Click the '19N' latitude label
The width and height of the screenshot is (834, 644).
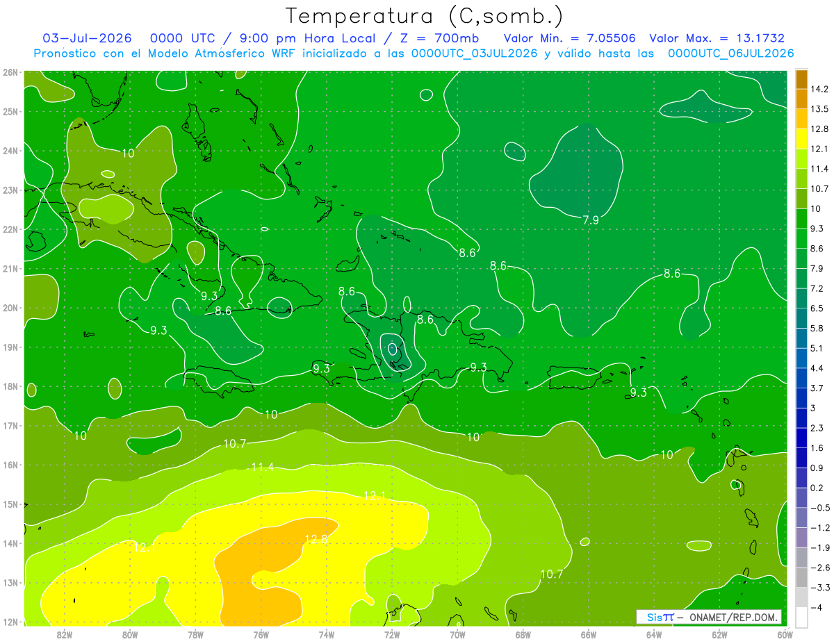tap(10, 347)
